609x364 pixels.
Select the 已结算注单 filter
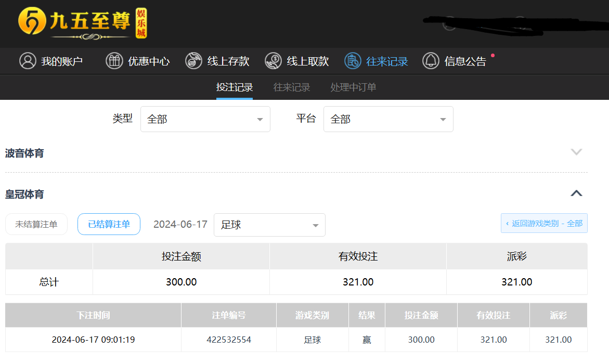109,224
